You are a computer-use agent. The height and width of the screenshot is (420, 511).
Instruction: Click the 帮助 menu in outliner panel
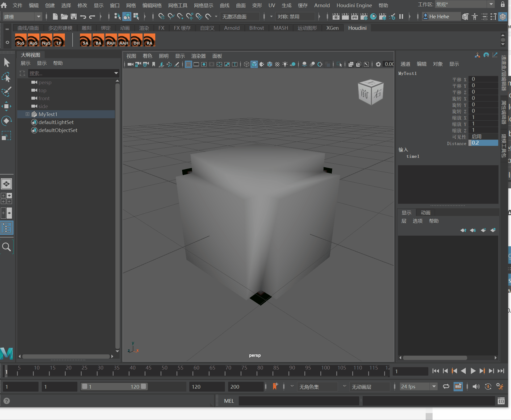pyautogui.click(x=58, y=63)
